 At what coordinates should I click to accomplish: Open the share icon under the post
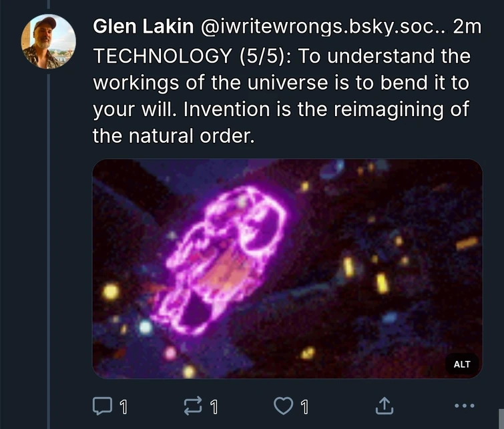(385, 404)
